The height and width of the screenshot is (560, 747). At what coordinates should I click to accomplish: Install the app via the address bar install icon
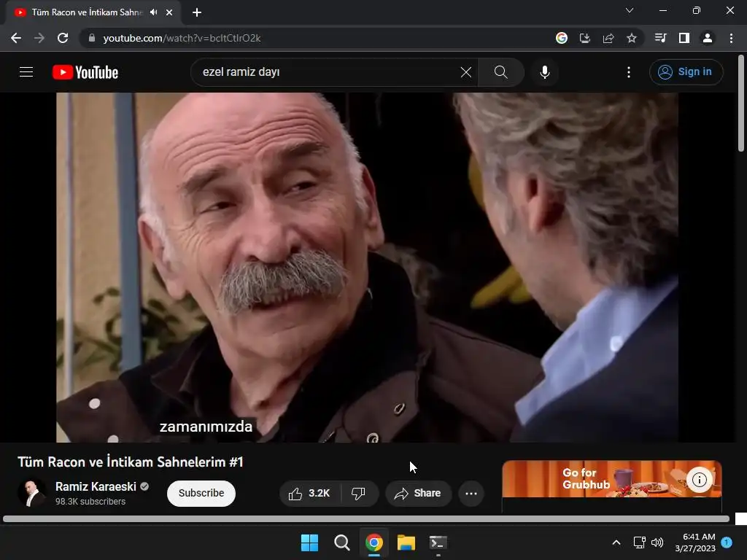pos(585,38)
